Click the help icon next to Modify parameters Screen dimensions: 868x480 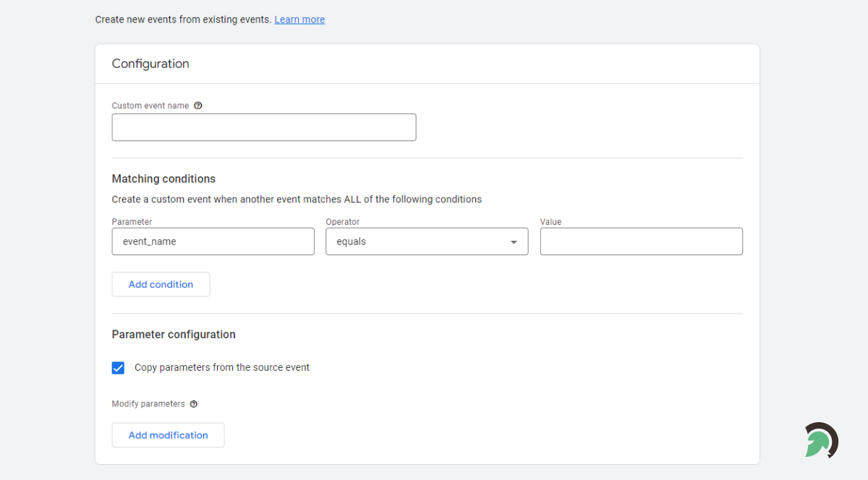(194, 404)
